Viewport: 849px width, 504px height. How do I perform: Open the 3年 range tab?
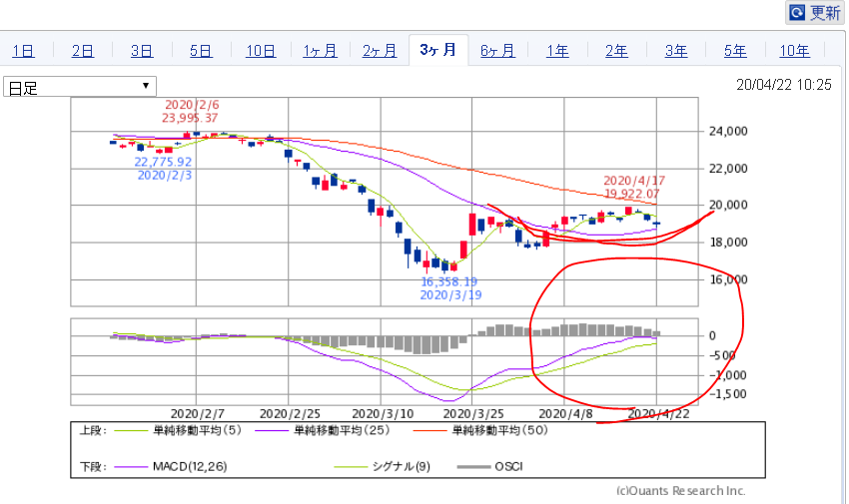(676, 50)
